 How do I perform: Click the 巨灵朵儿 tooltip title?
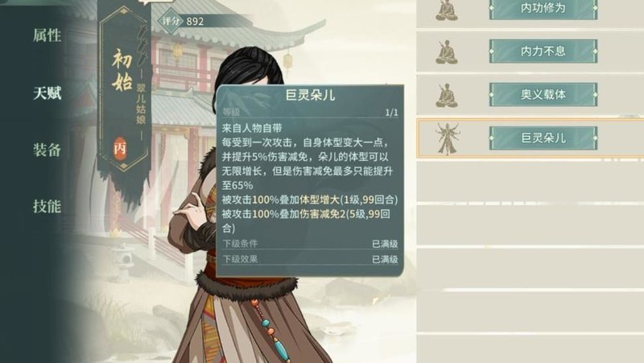pyautogui.click(x=310, y=95)
